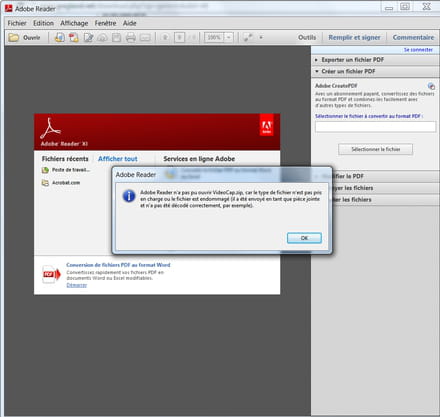Screen dimensions: 440x417
Task: Click OK in the error dialog
Action: pyautogui.click(x=304, y=238)
